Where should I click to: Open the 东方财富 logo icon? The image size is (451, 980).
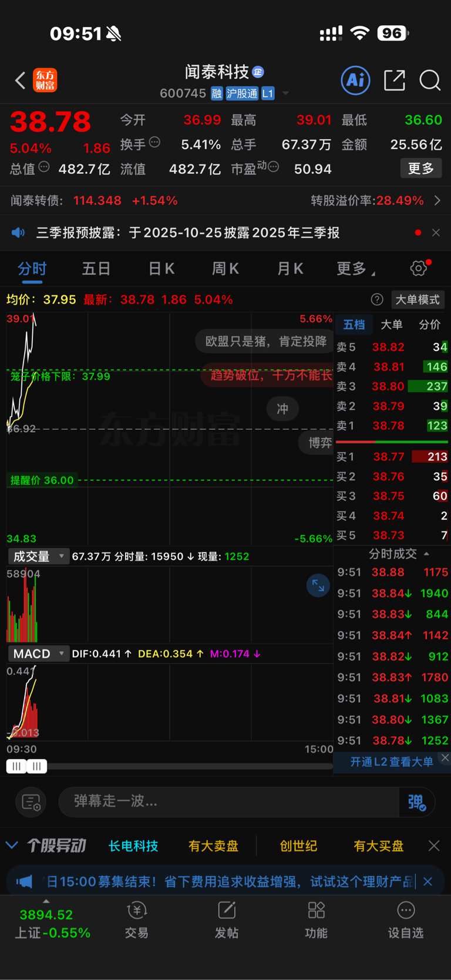45,80
